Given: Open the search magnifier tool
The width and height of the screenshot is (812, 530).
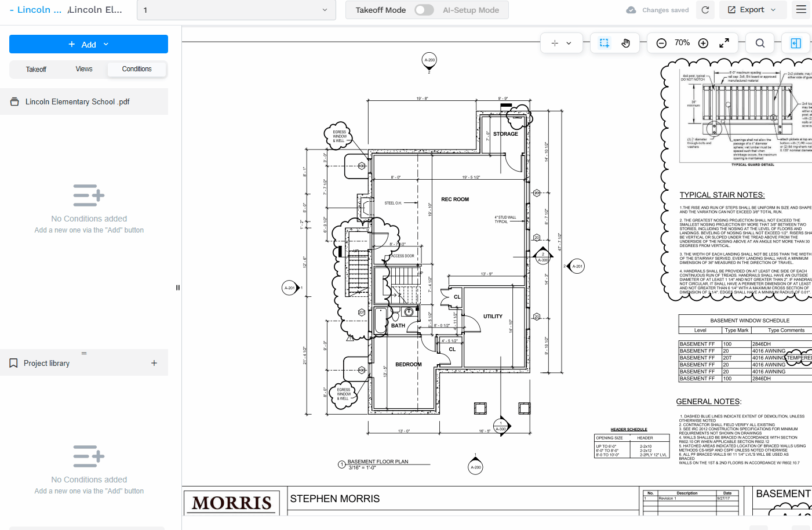Looking at the screenshot, I should 760,43.
